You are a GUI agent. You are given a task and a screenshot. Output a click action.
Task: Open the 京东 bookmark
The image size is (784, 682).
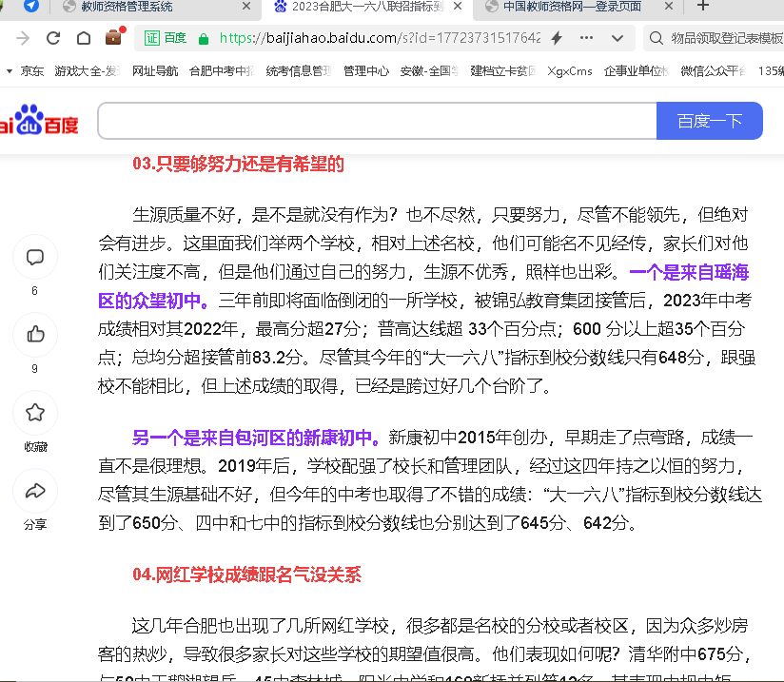[x=31, y=71]
